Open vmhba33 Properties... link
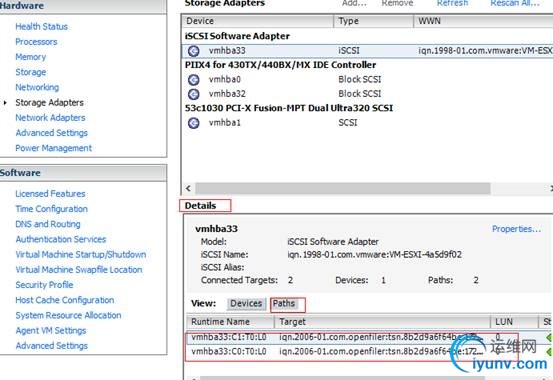Image resolution: width=553 pixels, height=380 pixels. [516, 229]
